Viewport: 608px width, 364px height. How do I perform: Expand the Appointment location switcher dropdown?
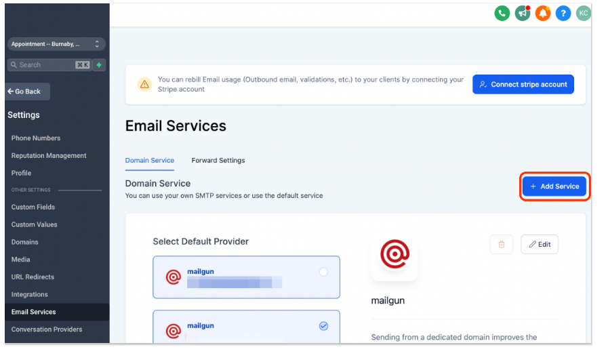click(56, 44)
